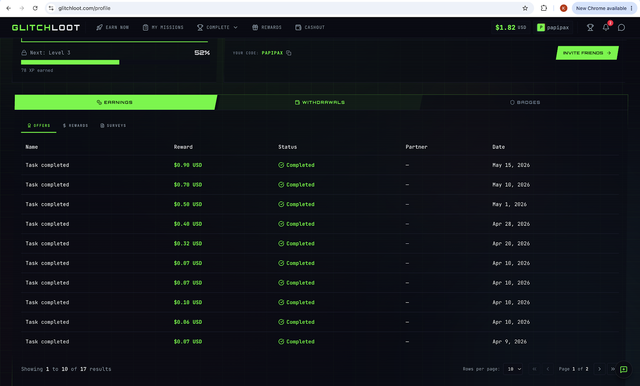Screen dimensions: 640x386
Task: Go to the Cashout page
Action: tap(310, 27)
